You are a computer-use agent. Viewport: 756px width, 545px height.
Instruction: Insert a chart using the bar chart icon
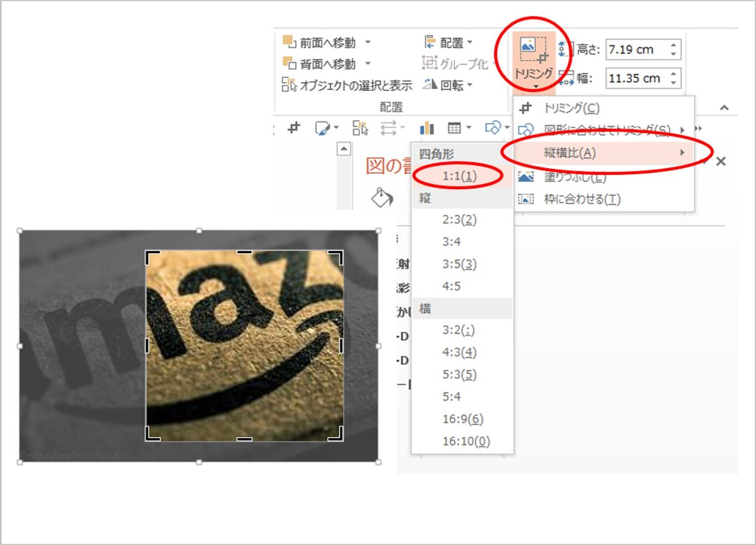(x=426, y=128)
